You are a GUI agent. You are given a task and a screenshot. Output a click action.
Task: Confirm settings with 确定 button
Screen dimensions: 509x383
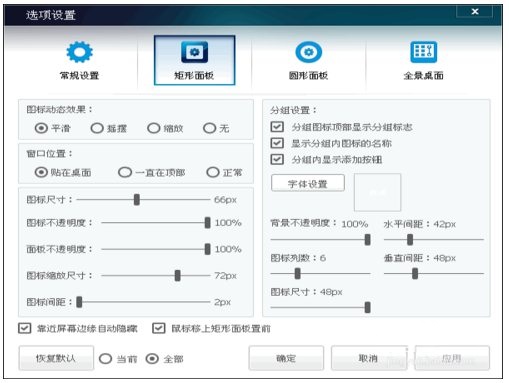(286, 358)
